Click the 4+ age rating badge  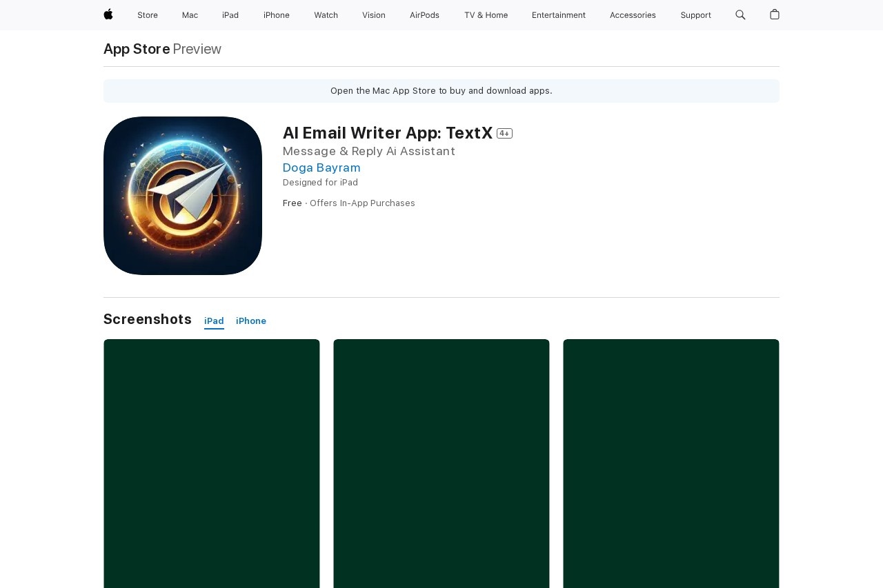[504, 134]
